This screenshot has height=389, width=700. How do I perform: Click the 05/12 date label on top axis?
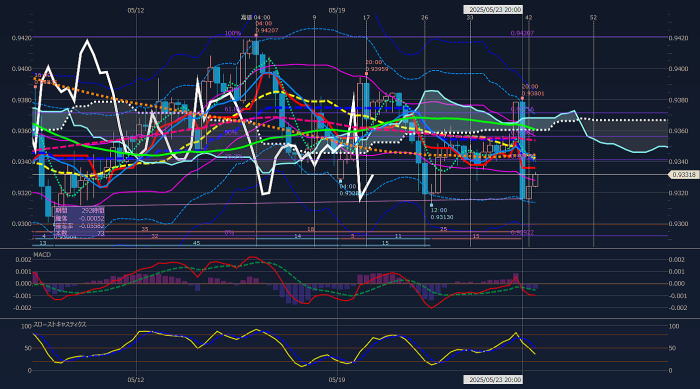[x=136, y=10]
